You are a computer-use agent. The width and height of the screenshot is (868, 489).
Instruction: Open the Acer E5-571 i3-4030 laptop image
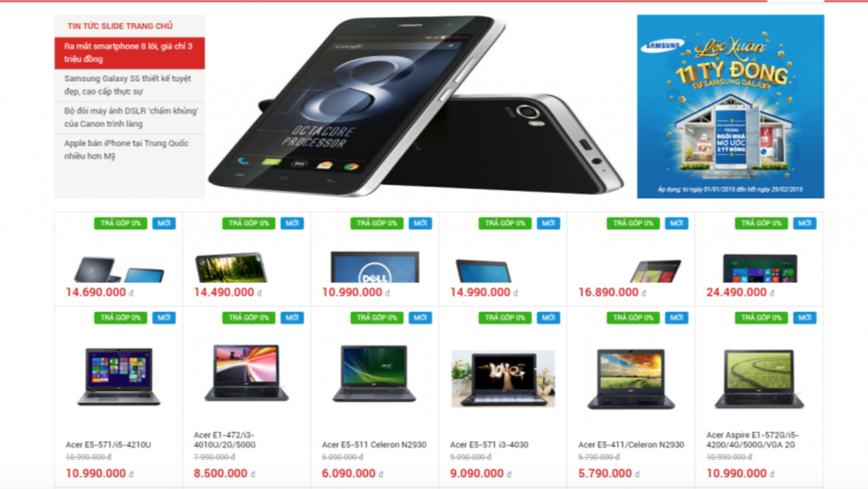tap(503, 379)
